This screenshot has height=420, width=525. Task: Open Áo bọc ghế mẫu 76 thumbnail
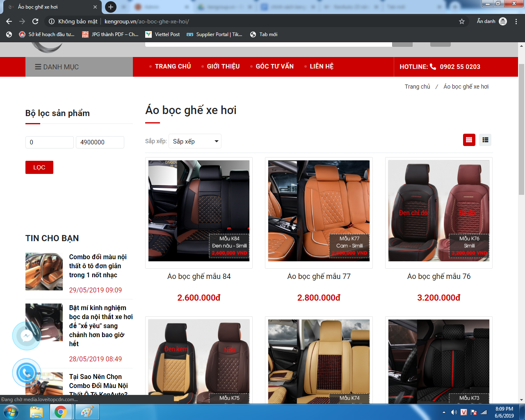438,211
